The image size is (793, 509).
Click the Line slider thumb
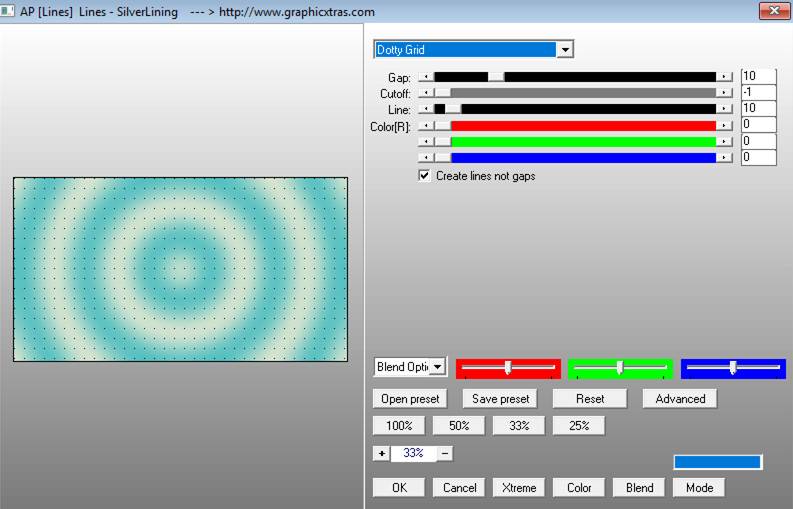pos(453,109)
